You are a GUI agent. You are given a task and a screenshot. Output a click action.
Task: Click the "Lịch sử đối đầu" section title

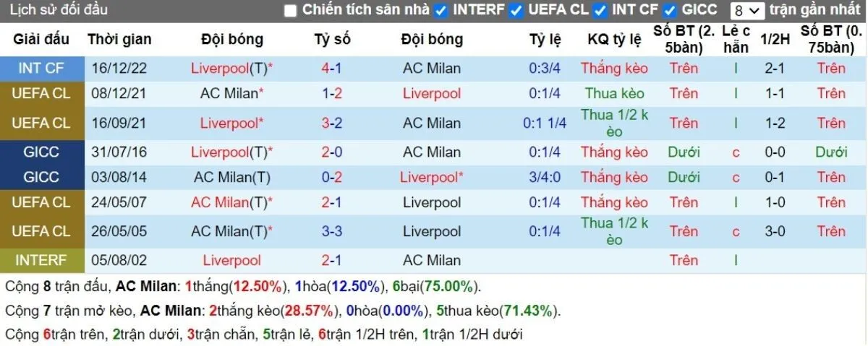click(x=59, y=10)
